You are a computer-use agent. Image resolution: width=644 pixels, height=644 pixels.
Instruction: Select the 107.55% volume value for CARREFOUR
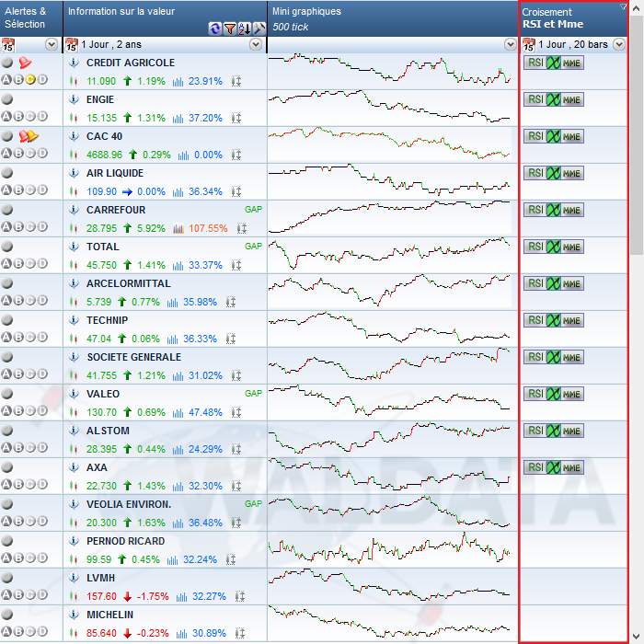(208, 229)
